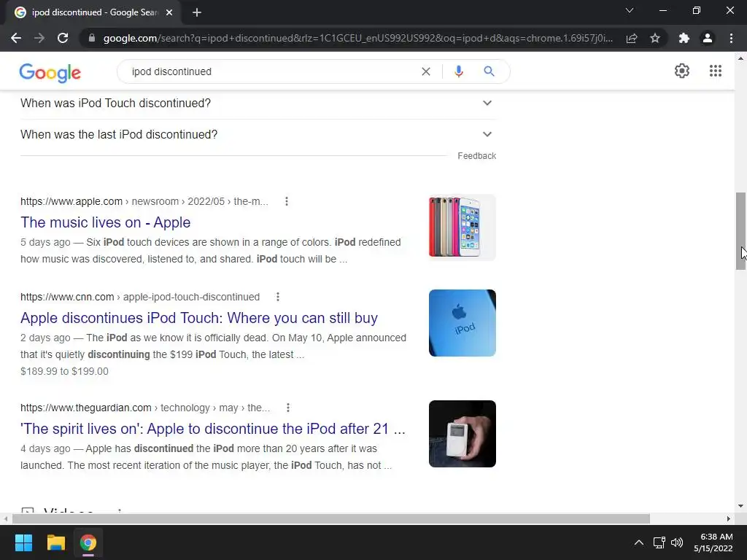Screen dimensions: 747x560
Task: Open more options for apple.com result
Action: pyautogui.click(x=286, y=201)
